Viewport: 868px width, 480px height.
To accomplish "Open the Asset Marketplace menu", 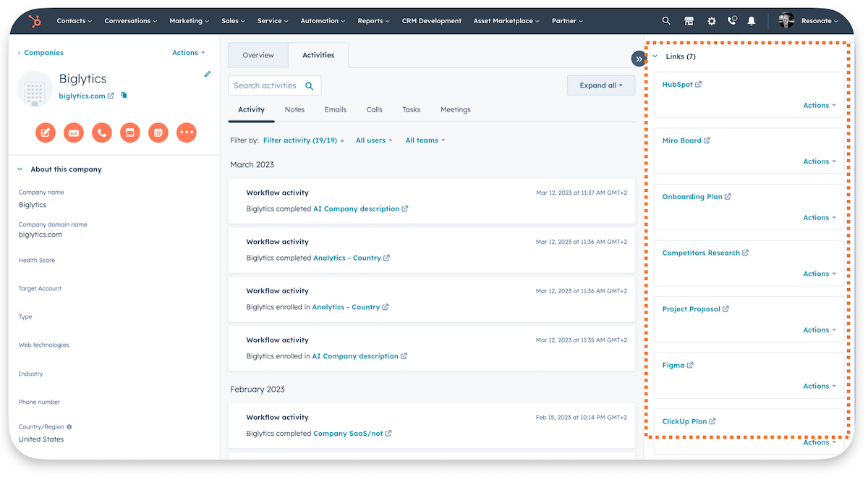I will [506, 21].
